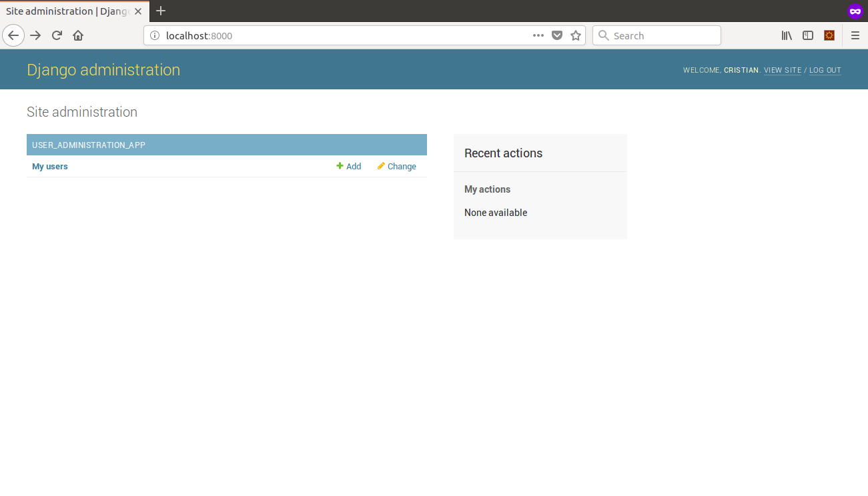Select the Site administration browser tab

click(75, 11)
